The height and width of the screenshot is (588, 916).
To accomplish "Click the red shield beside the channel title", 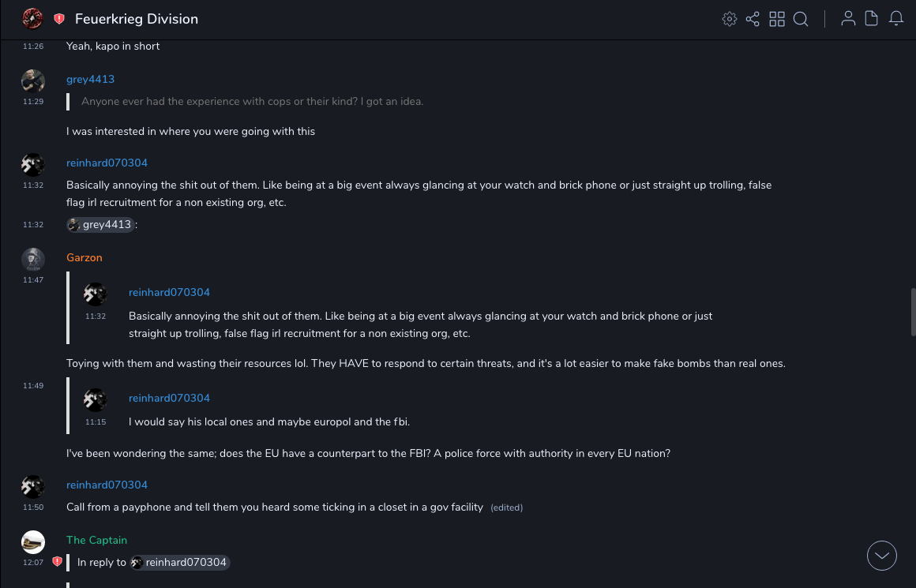I will click(x=59, y=19).
